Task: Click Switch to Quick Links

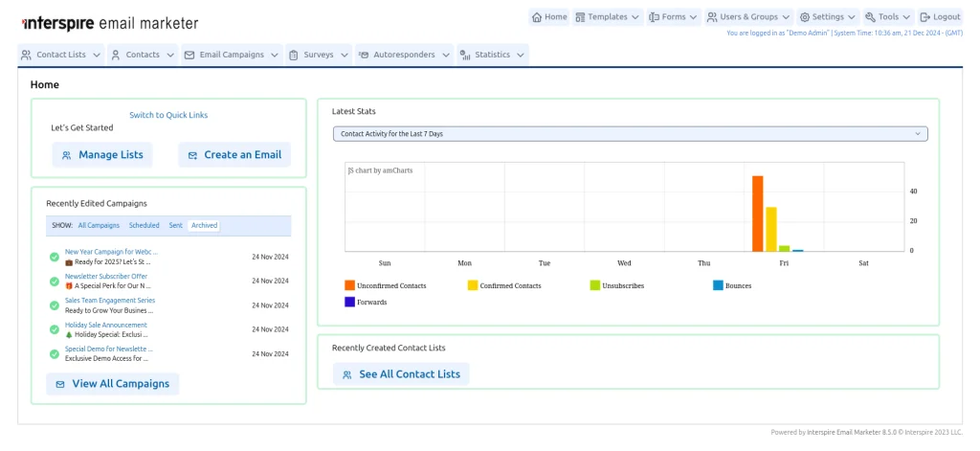Action: point(168,115)
